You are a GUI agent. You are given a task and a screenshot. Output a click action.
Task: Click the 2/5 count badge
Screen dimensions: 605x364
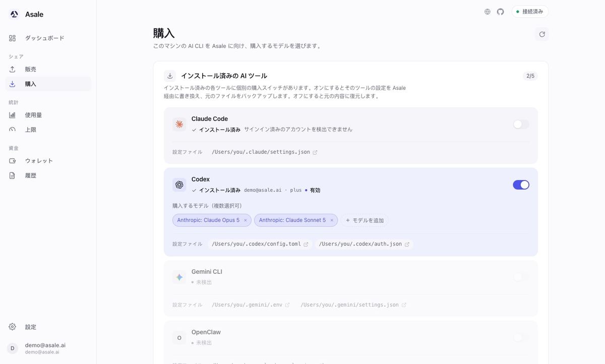(x=530, y=76)
